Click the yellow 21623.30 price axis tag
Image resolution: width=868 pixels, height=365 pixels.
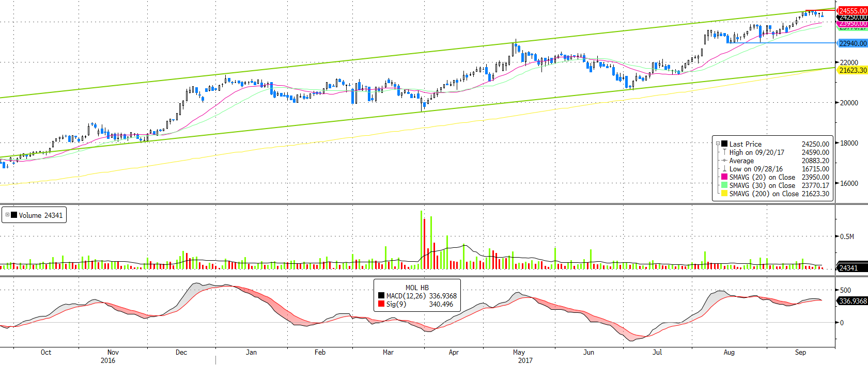[852, 70]
